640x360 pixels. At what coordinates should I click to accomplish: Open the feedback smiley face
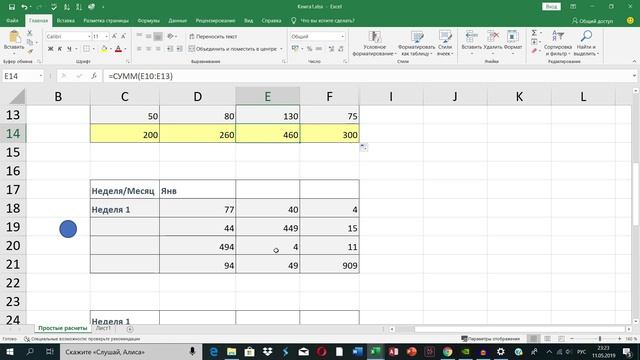click(630, 20)
